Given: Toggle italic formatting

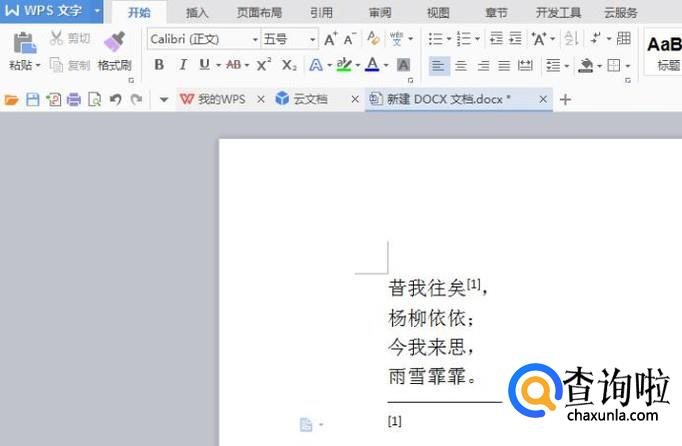Looking at the screenshot, I should pos(183,65).
